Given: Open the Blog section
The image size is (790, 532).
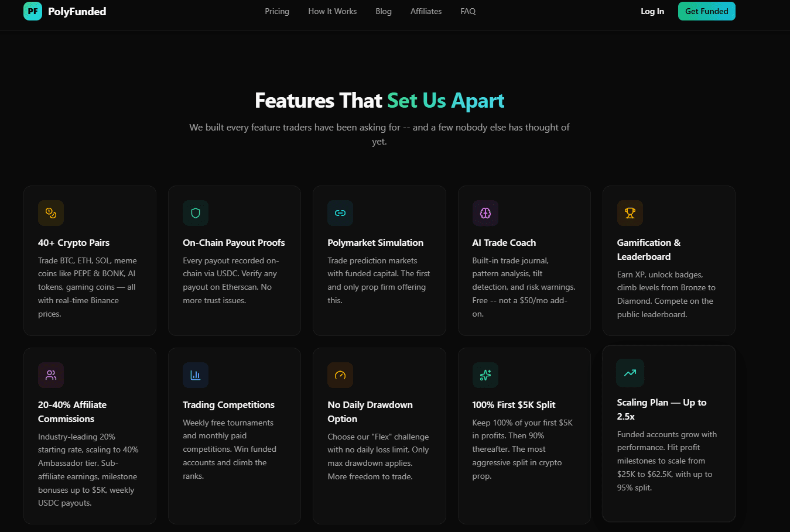Looking at the screenshot, I should coord(384,11).
